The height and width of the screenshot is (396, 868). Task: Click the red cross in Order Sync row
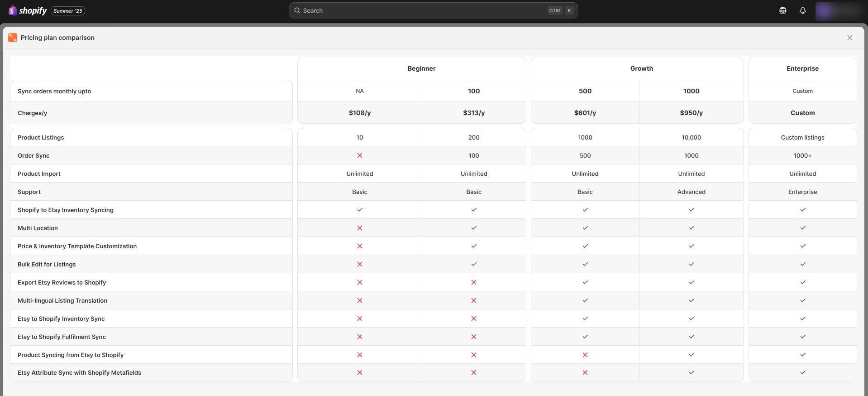pos(360,155)
